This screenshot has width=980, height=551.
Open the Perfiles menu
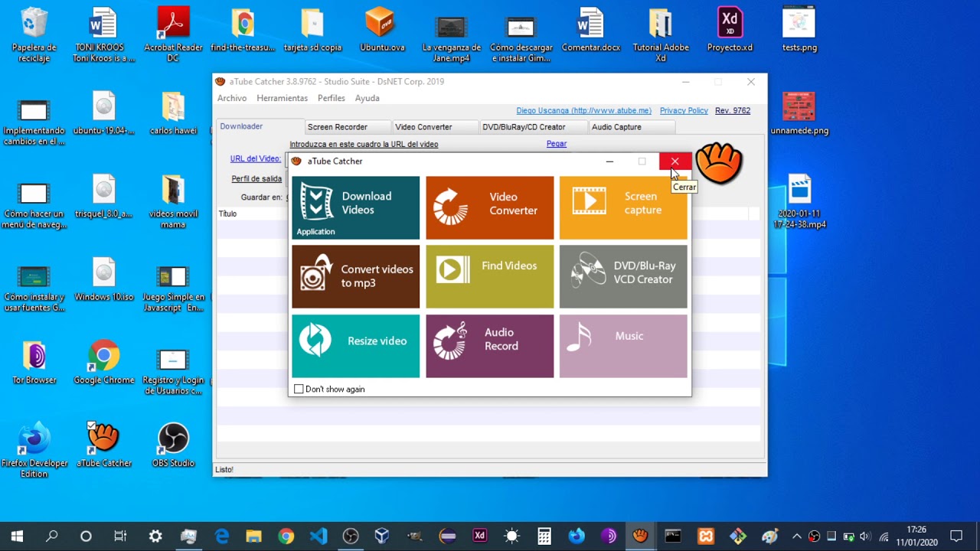pos(332,98)
